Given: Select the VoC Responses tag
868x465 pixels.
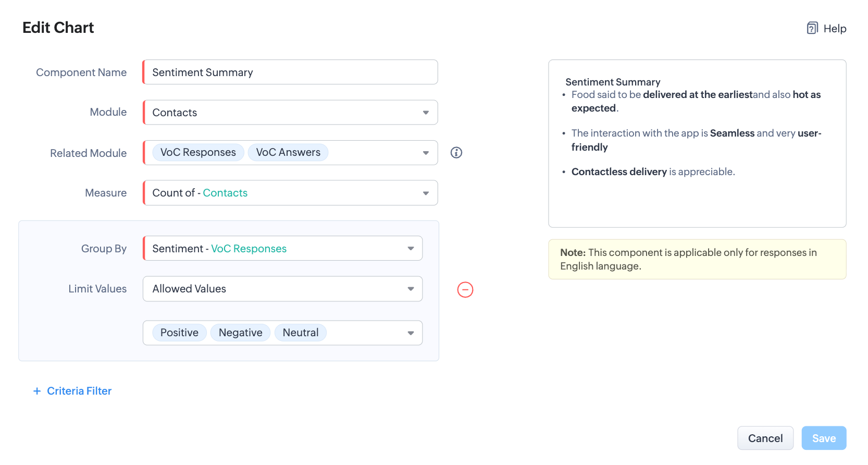Looking at the screenshot, I should click(x=198, y=153).
